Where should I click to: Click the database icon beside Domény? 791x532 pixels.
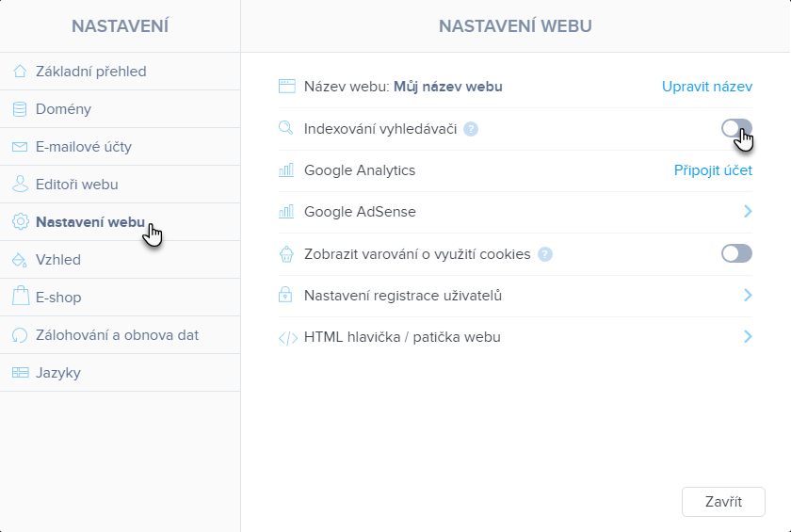pos(20,109)
